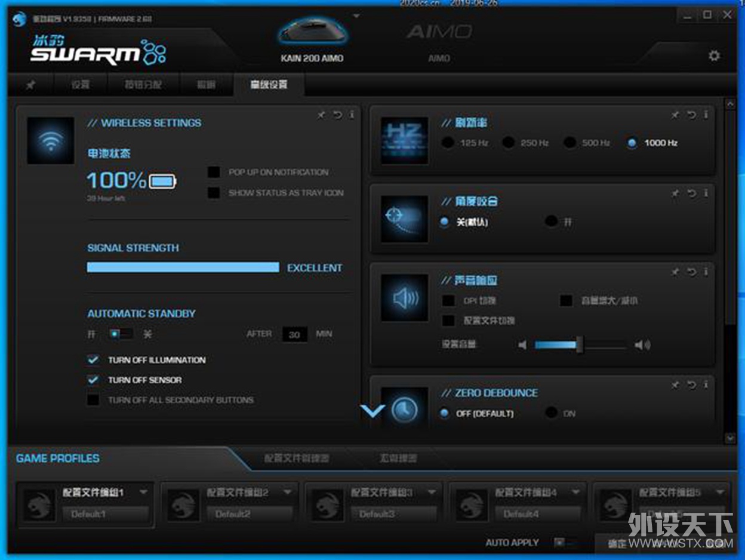Reset the 声音响应 sound feedback panel
The image size is (745, 560).
click(x=692, y=272)
